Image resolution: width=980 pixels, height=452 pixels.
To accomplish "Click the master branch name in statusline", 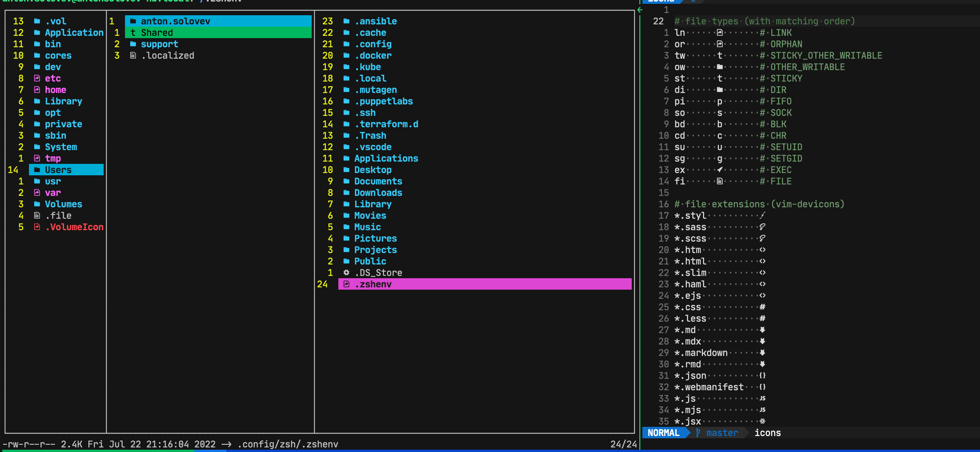I will pyautogui.click(x=722, y=433).
